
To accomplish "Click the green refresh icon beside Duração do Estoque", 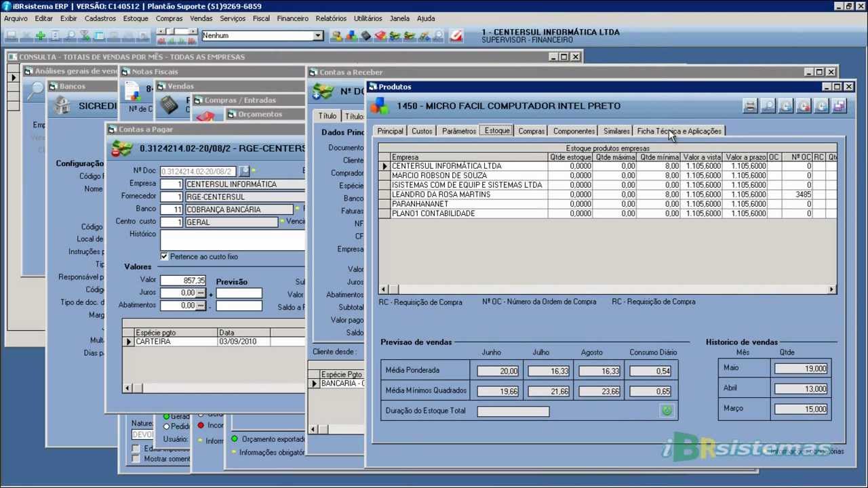I will point(667,411).
